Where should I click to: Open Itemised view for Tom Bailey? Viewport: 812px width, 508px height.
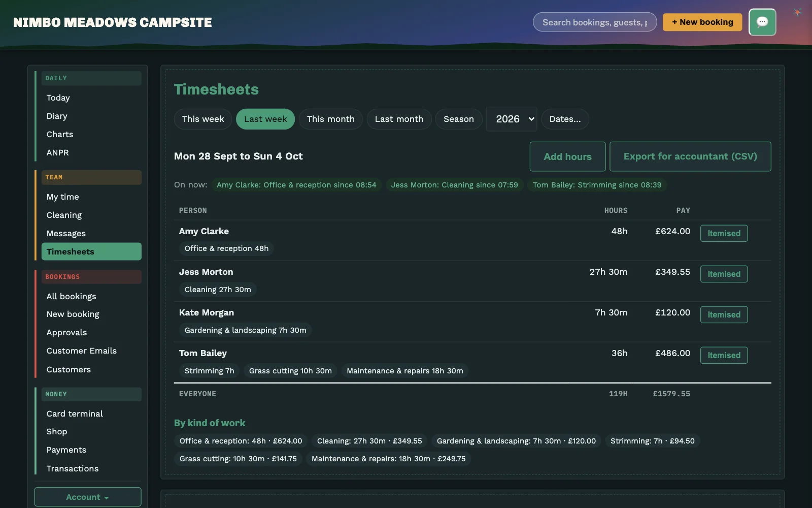pos(724,355)
